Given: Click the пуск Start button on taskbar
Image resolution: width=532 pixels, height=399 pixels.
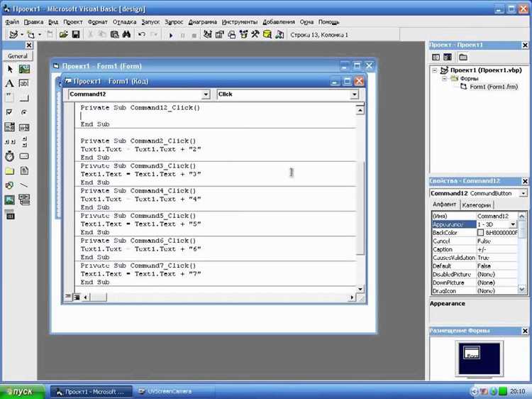Looking at the screenshot, I should pyautogui.click(x=23, y=391).
